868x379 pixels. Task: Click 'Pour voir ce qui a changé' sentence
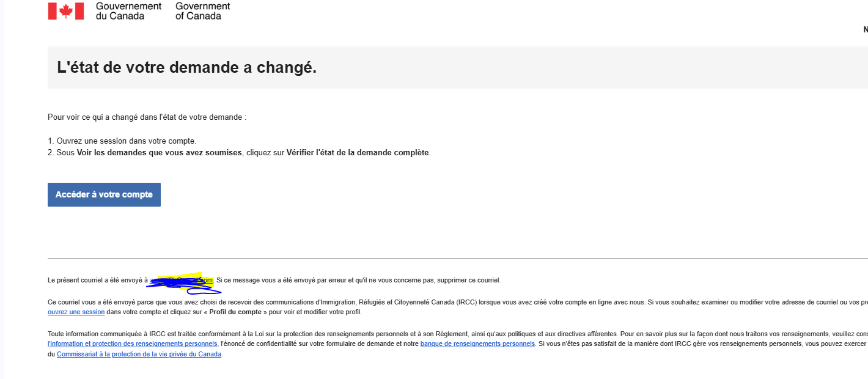(147, 116)
